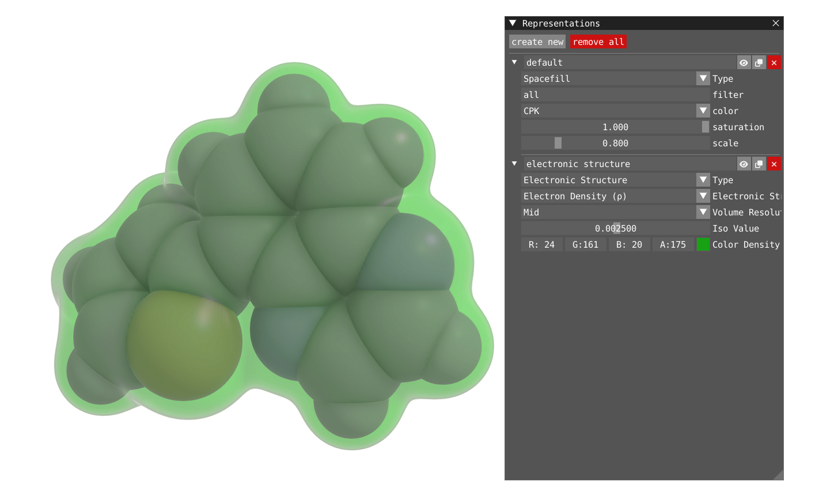
Task: Open the Volume Resolution dropdown set to Mid
Action: 703,212
